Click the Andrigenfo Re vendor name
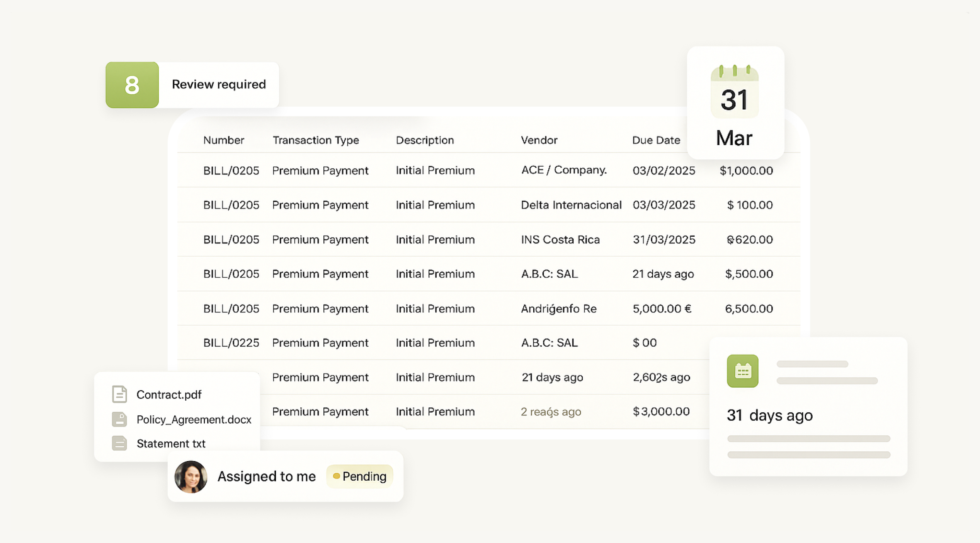 click(x=558, y=309)
